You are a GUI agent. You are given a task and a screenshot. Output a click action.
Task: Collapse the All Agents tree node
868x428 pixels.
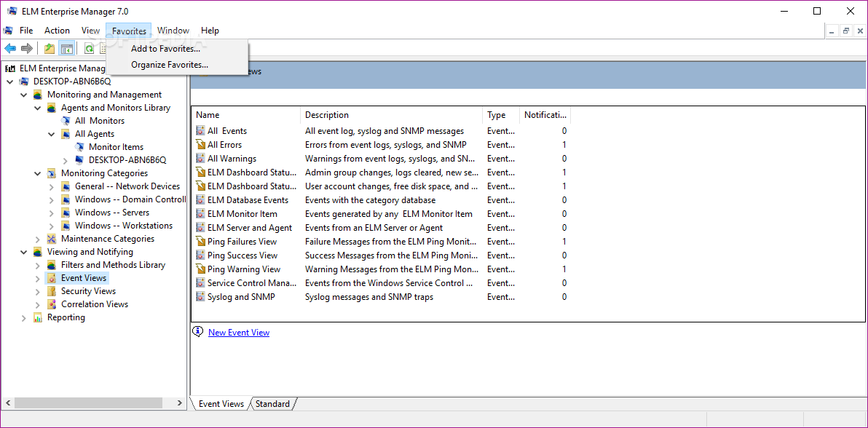(52, 134)
